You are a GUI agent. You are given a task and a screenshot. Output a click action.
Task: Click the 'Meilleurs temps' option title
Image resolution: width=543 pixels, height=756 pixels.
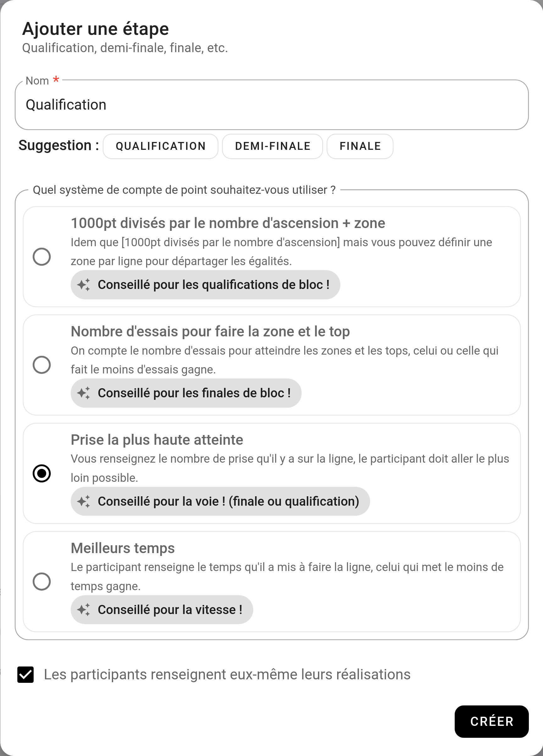pyautogui.click(x=123, y=548)
